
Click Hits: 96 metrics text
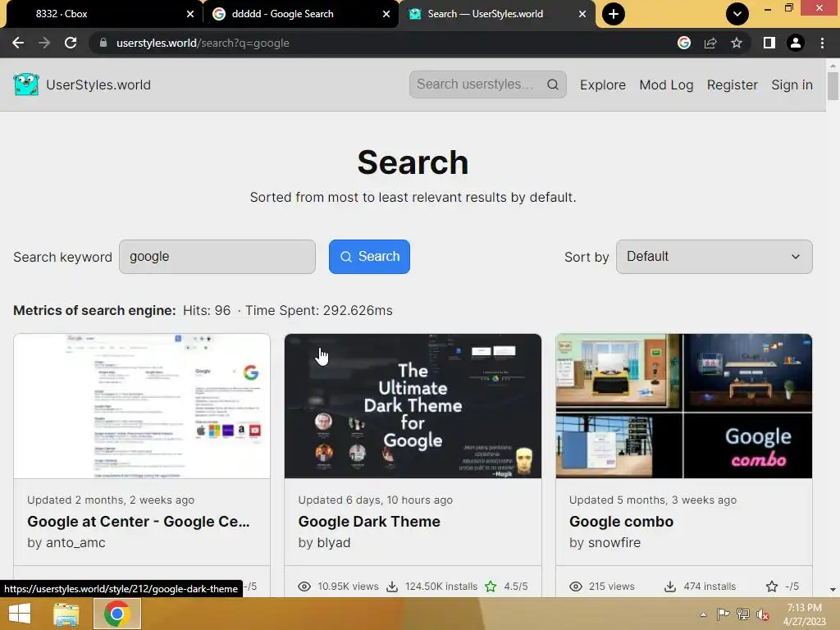tap(207, 311)
